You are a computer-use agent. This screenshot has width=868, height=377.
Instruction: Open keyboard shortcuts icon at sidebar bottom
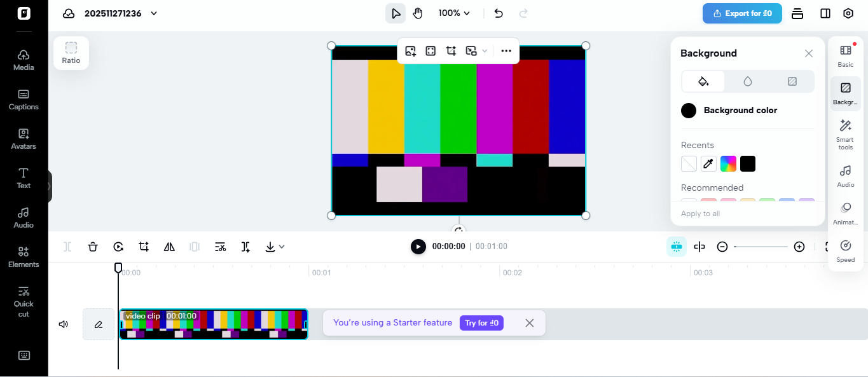[x=24, y=355]
